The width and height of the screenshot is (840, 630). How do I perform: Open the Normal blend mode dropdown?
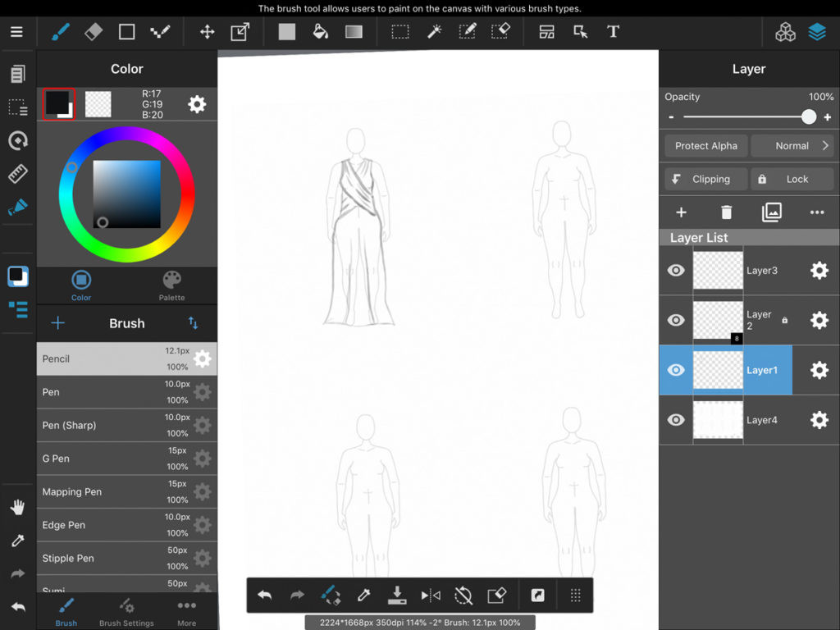click(792, 146)
